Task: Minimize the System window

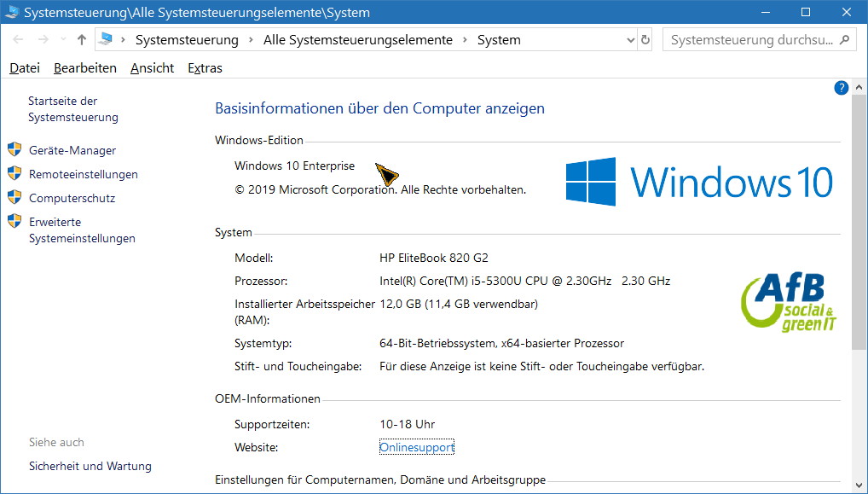Action: point(766,12)
